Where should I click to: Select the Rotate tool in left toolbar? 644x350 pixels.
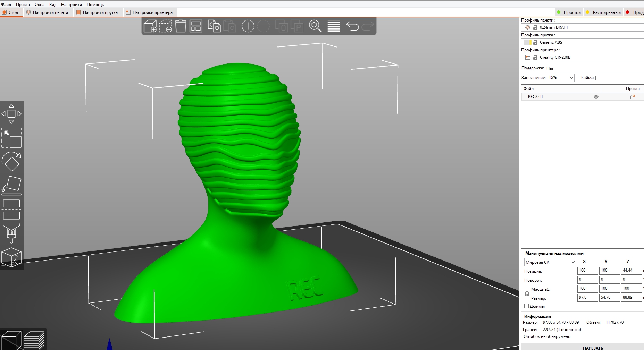coord(11,161)
